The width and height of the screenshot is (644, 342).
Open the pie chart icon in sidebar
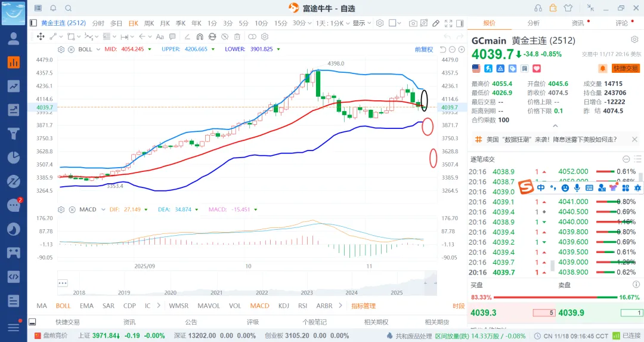pos(14,158)
